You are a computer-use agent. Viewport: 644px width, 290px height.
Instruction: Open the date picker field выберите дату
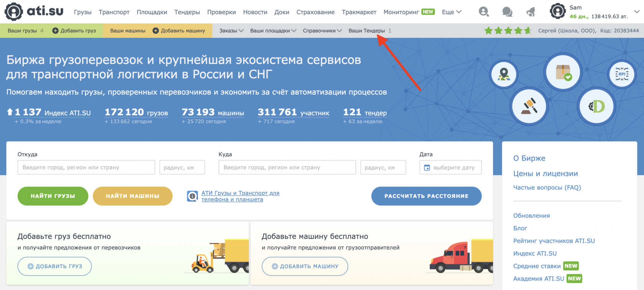click(450, 167)
